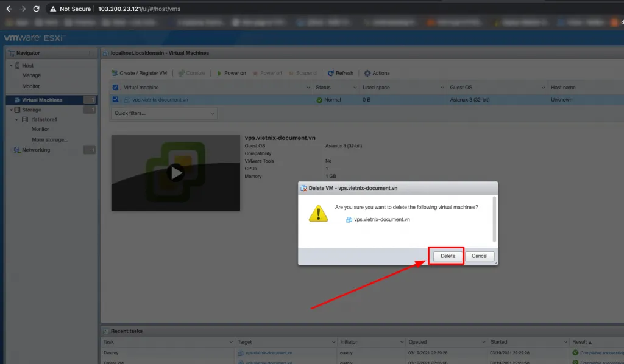Click the VM icon beside the dialog's VM name
624x364 pixels.
[x=349, y=219]
